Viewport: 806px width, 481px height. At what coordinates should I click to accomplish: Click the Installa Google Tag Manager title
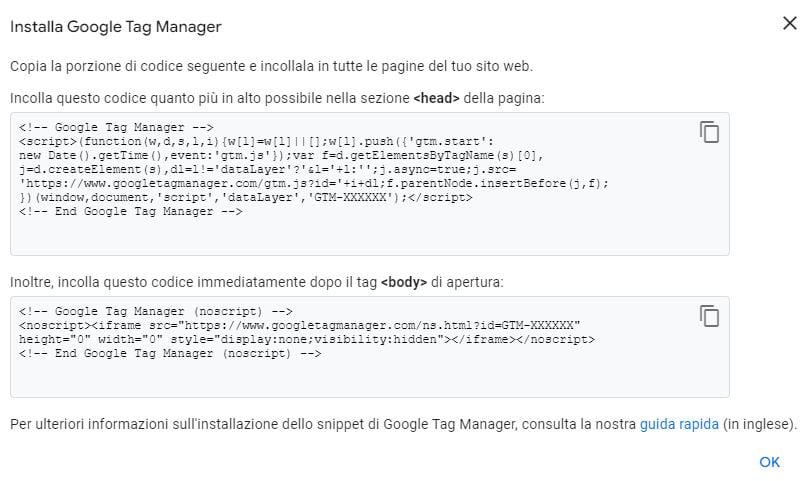coord(116,27)
